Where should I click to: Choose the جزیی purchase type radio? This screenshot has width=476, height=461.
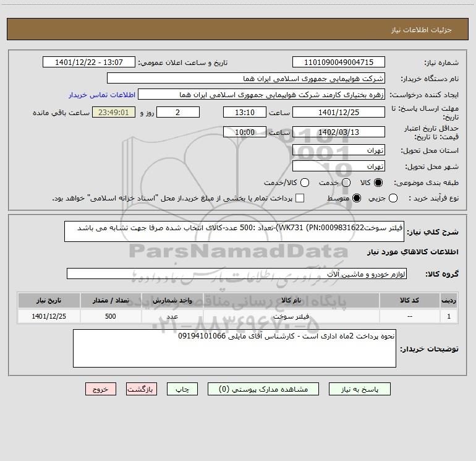click(x=393, y=199)
